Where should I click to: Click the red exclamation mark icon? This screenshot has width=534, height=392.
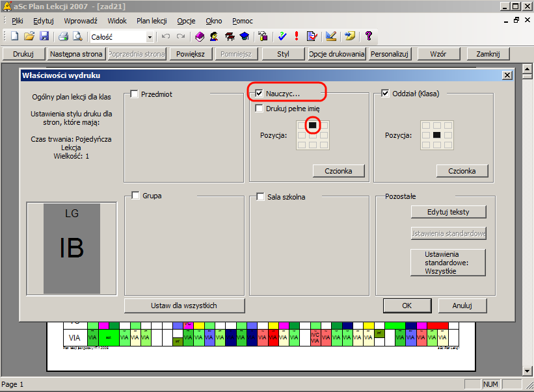pos(297,36)
